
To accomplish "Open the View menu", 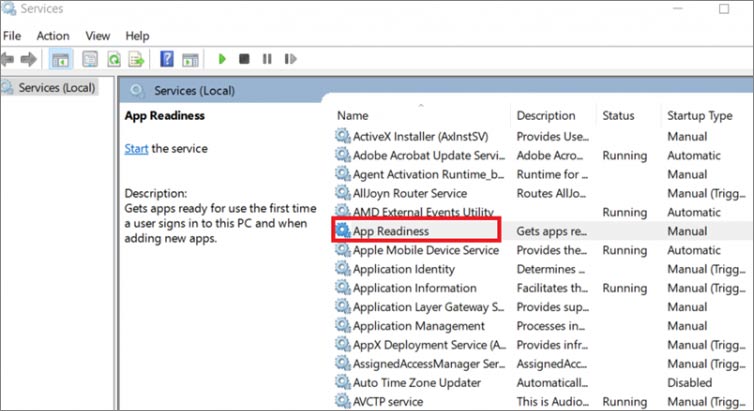I will [98, 36].
